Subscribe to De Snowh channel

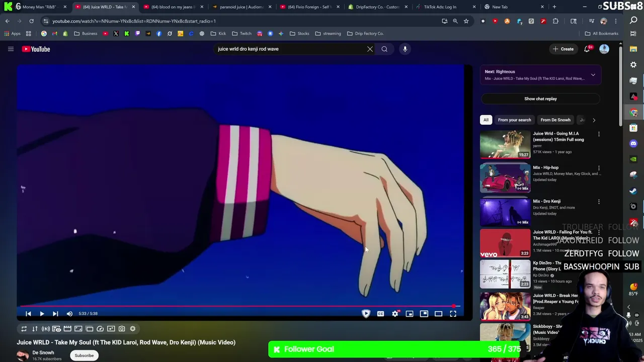pyautogui.click(x=84, y=355)
